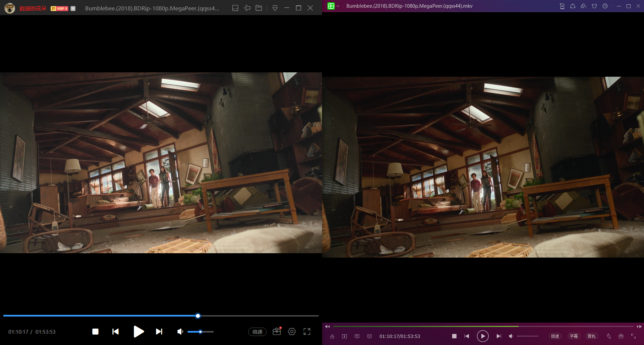Image resolution: width=644 pixels, height=345 pixels.
Task: Click the right player's volume slider
Action: pos(528,336)
